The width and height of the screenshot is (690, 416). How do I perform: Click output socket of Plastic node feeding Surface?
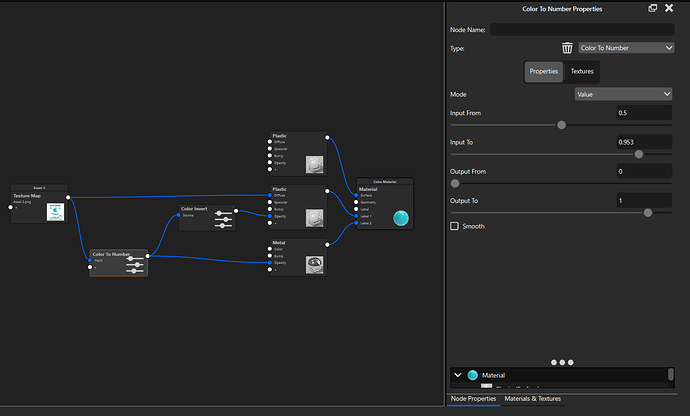[x=327, y=137]
